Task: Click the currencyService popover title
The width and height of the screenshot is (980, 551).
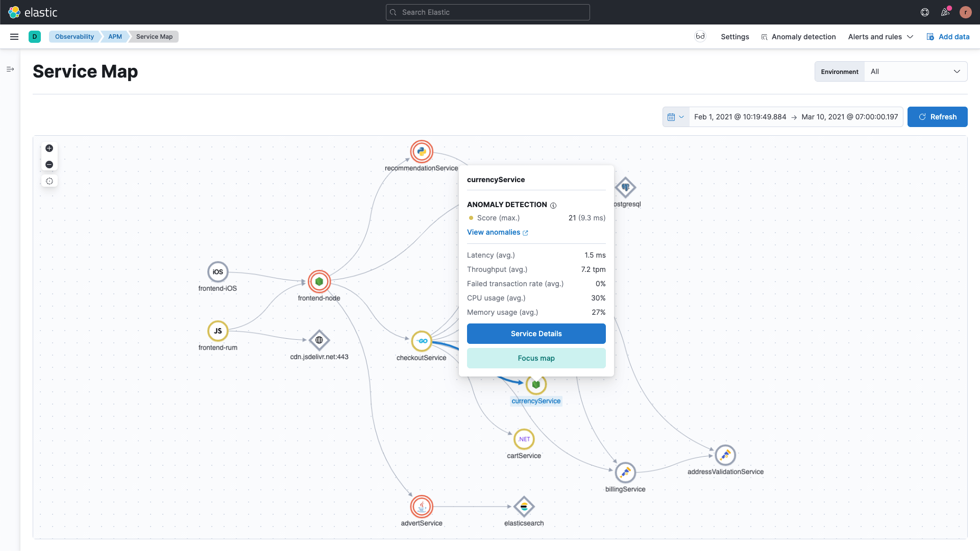Action: tap(496, 180)
